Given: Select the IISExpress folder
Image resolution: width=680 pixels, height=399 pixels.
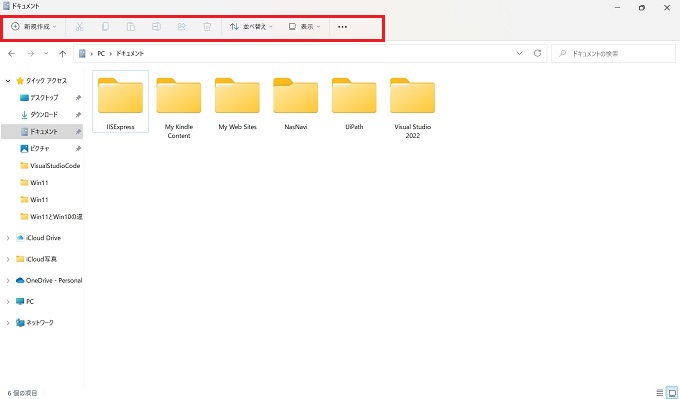Looking at the screenshot, I should click(121, 101).
